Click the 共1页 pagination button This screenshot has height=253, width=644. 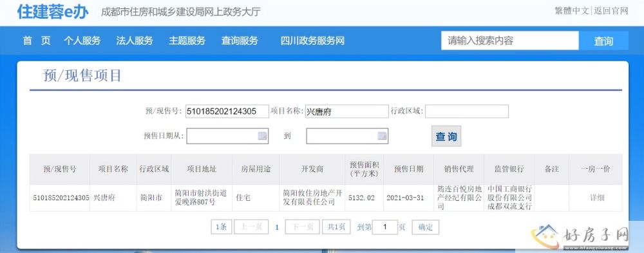(x=336, y=227)
